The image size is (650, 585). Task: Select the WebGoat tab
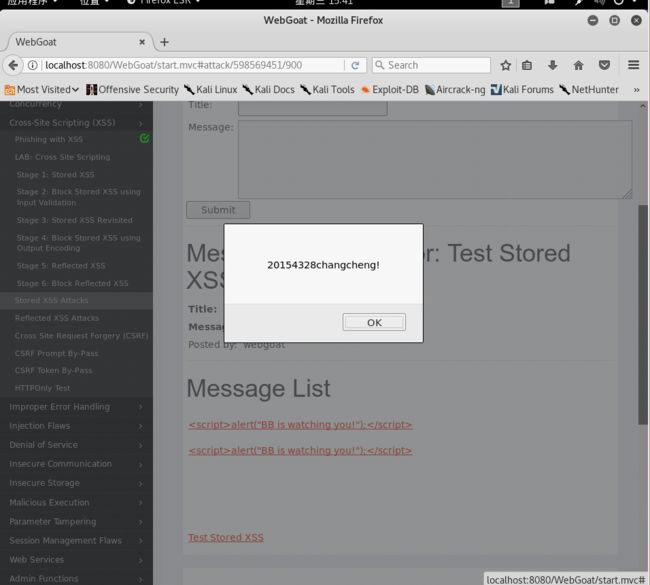click(79, 42)
